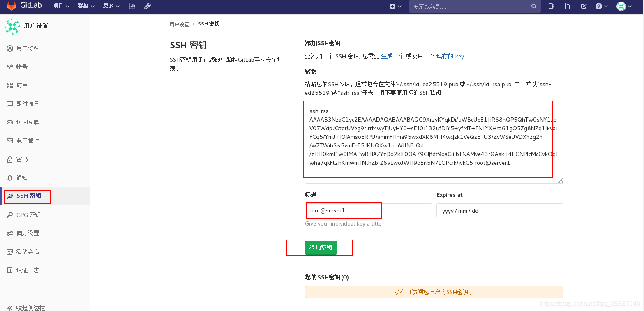
Task: Open the Expires at date picker
Action: pos(499,210)
